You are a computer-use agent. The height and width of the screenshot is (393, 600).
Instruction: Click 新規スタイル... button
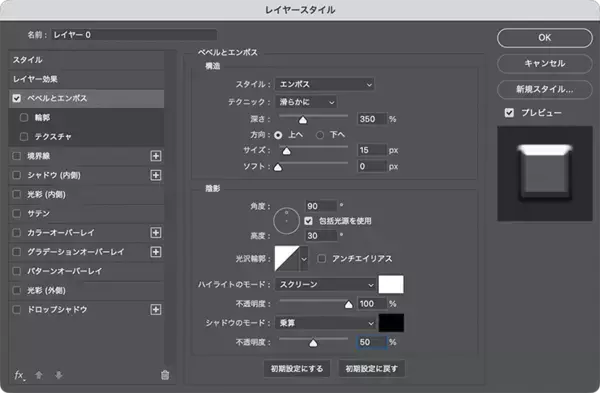(545, 90)
